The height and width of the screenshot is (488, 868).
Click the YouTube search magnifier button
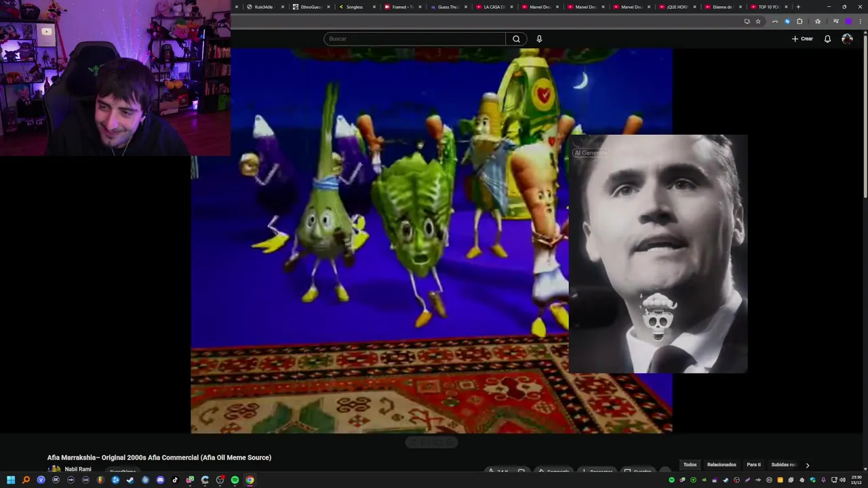[x=516, y=39]
